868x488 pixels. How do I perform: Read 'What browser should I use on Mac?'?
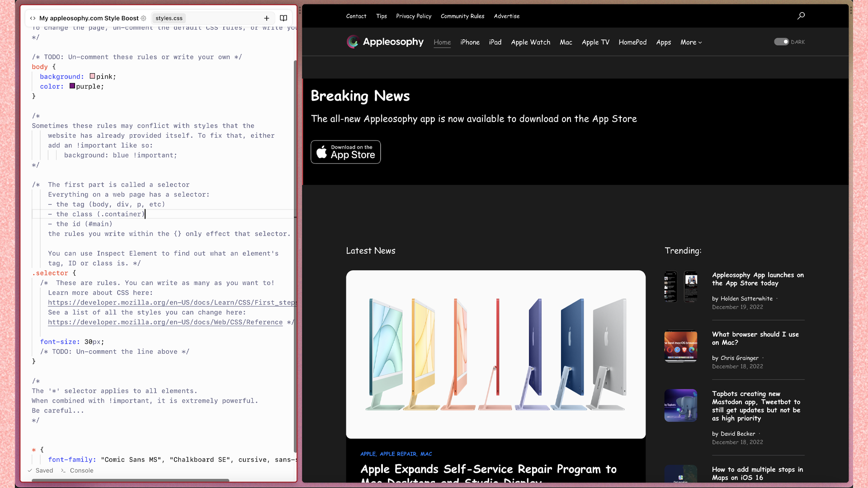[755, 338]
